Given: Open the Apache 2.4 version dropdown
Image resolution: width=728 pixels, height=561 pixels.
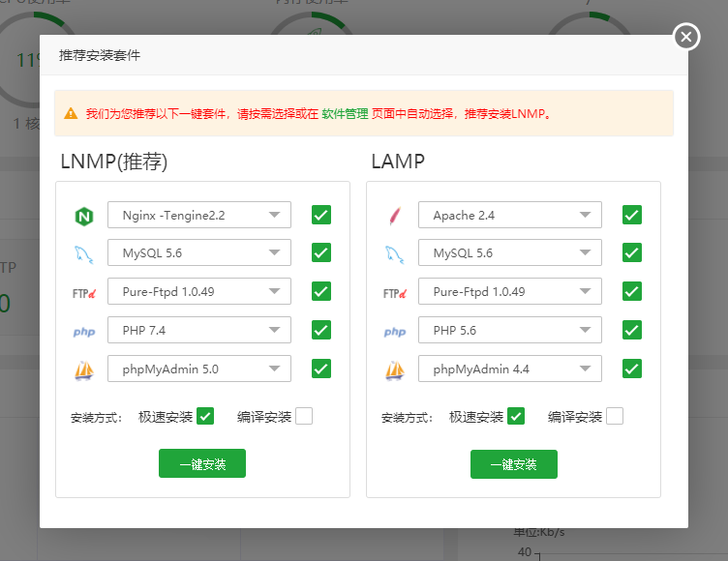Looking at the screenshot, I should click(510, 215).
